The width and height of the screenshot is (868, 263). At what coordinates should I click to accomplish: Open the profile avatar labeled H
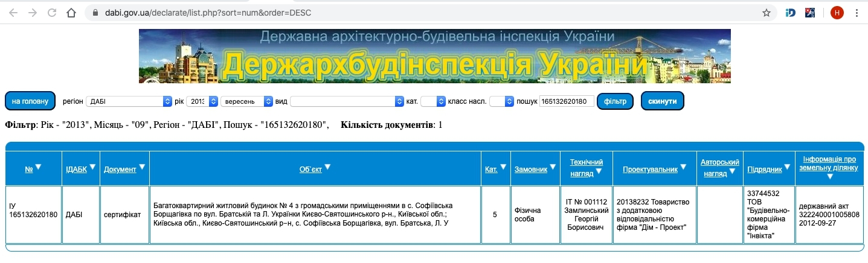click(x=837, y=12)
